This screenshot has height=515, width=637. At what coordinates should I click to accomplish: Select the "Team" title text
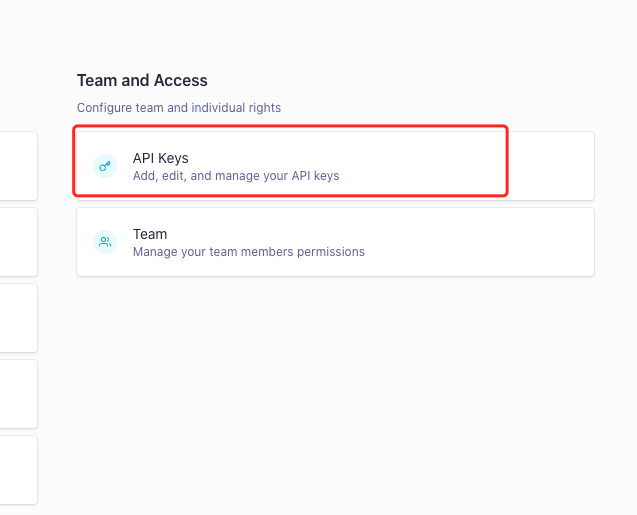pos(150,234)
